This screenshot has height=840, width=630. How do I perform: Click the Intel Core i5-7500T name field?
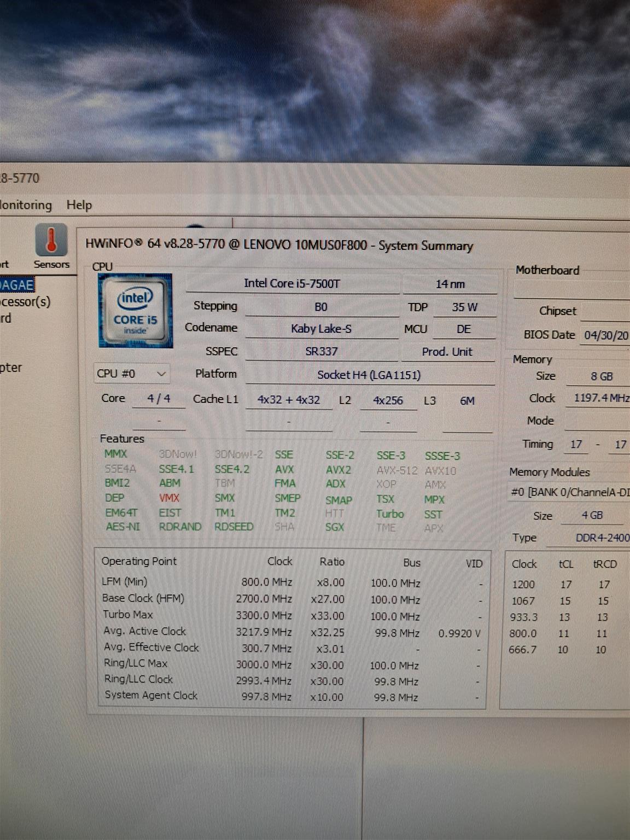pos(292,283)
